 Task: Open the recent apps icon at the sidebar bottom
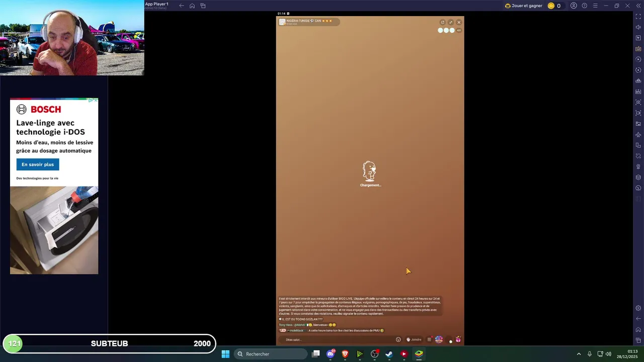click(638, 340)
